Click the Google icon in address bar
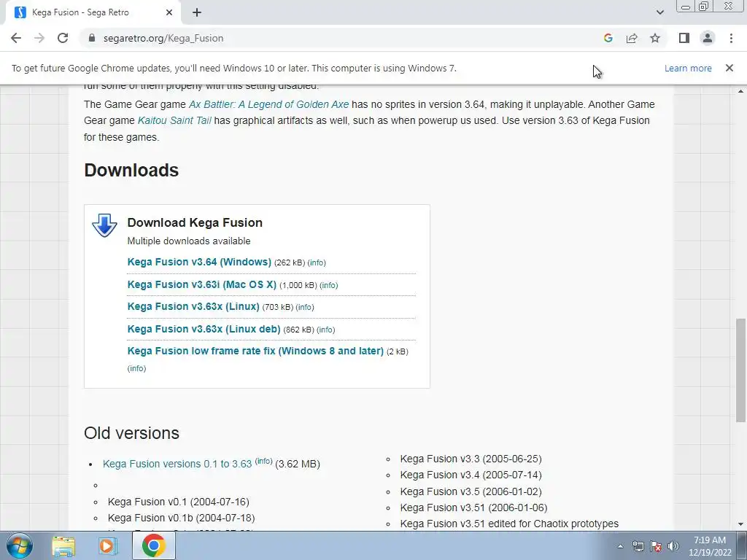 pyautogui.click(x=608, y=38)
